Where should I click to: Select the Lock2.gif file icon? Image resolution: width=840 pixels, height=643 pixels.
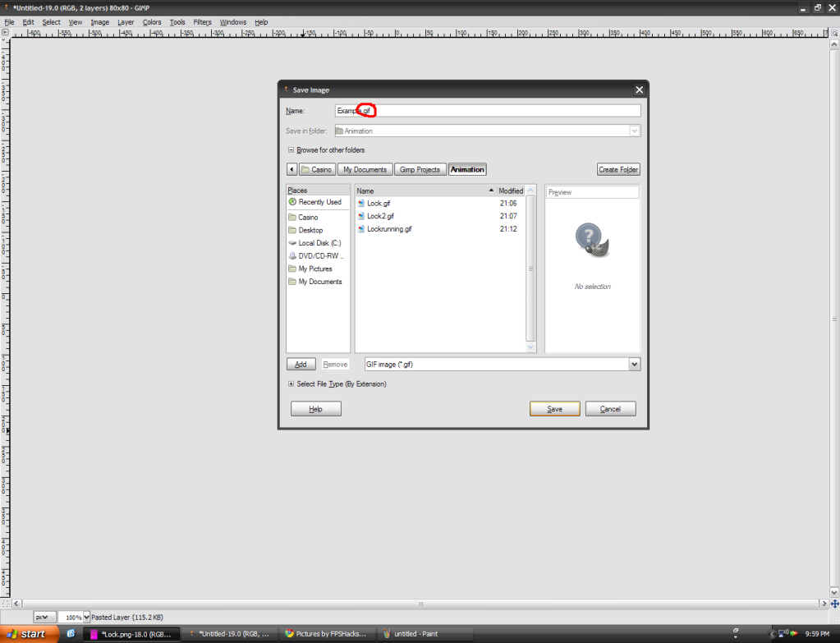pos(382,216)
